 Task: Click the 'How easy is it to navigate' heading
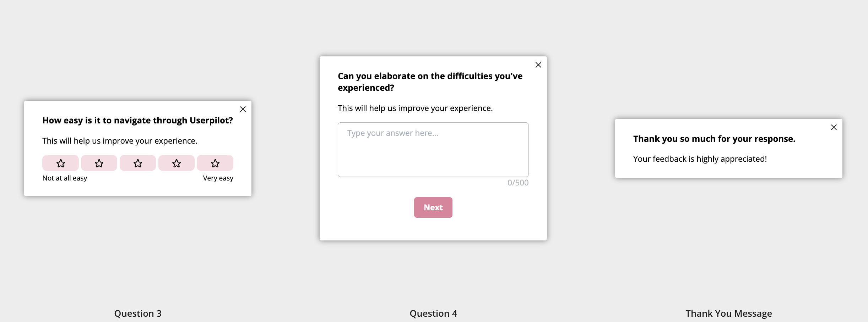(137, 121)
